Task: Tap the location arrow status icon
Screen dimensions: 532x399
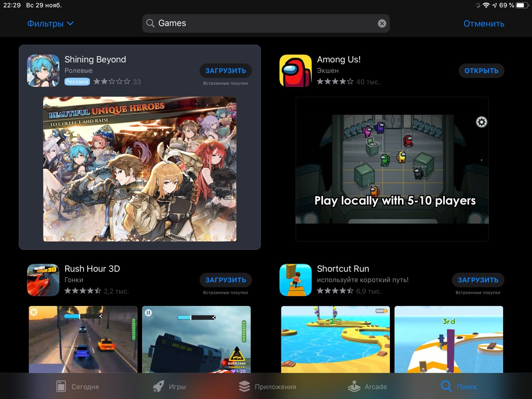Action: coord(495,5)
